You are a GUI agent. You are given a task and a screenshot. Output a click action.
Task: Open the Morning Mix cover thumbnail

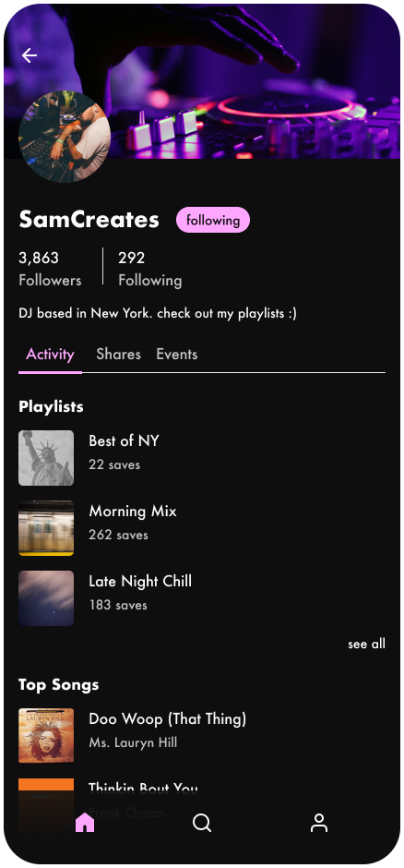46,528
